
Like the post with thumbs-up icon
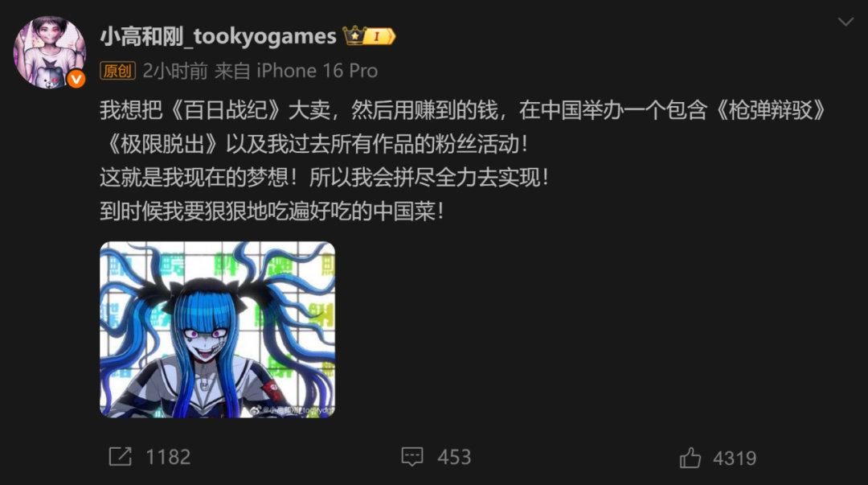pos(690,458)
